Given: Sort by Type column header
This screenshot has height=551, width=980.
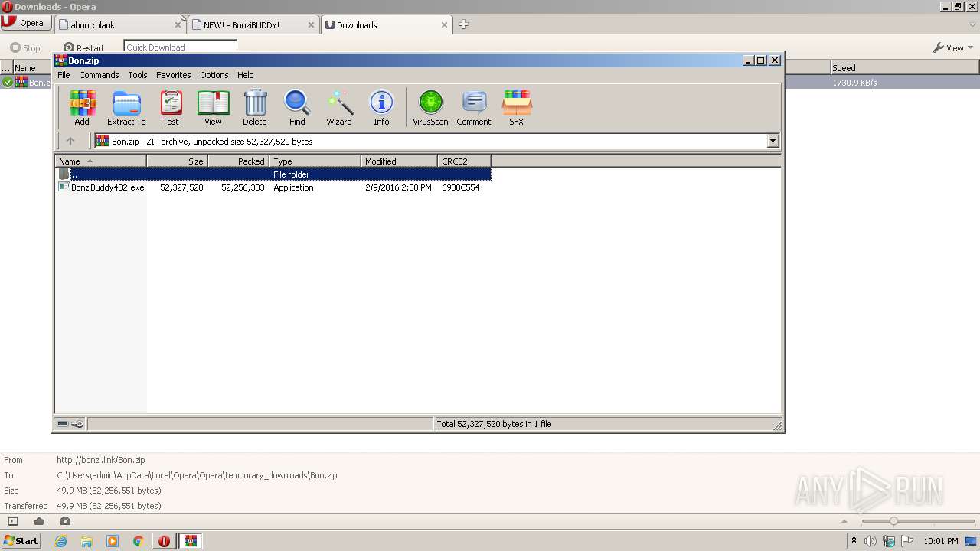Looking at the screenshot, I should (x=315, y=161).
